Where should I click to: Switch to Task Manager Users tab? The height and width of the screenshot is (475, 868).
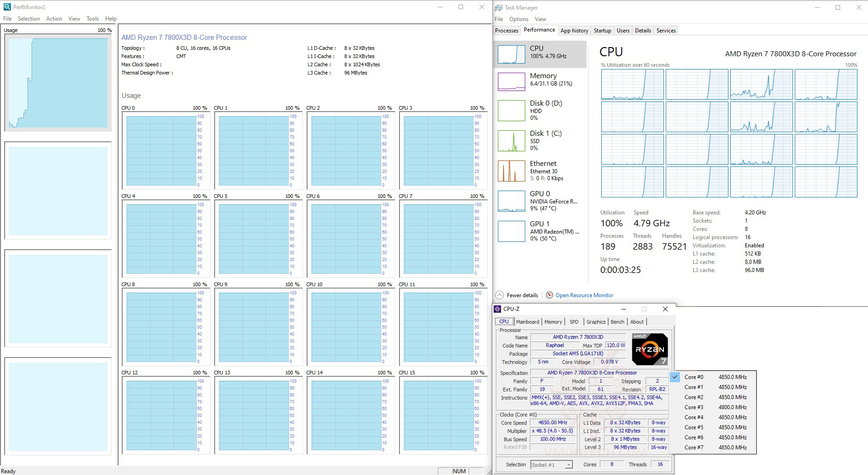[x=623, y=31]
